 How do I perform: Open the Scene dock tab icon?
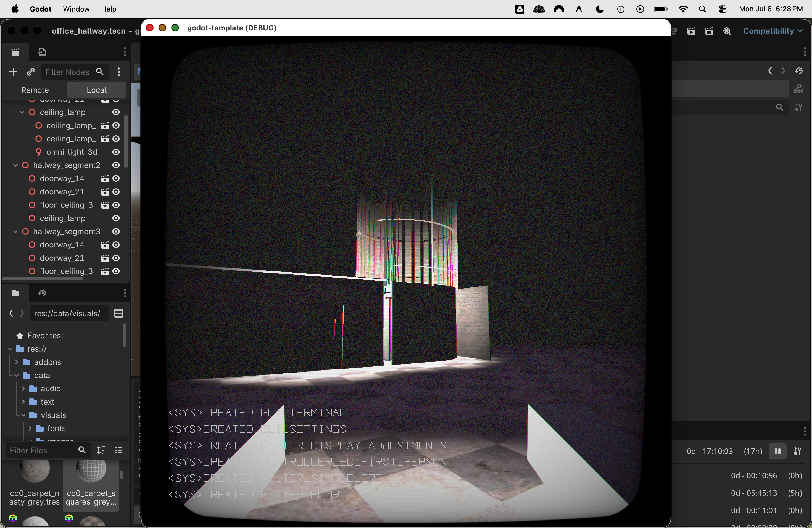click(x=15, y=52)
